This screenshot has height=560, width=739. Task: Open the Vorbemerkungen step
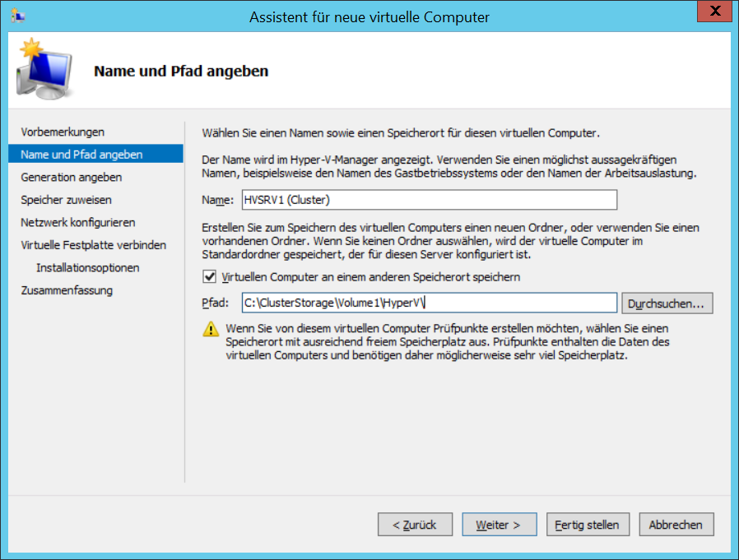tap(63, 132)
